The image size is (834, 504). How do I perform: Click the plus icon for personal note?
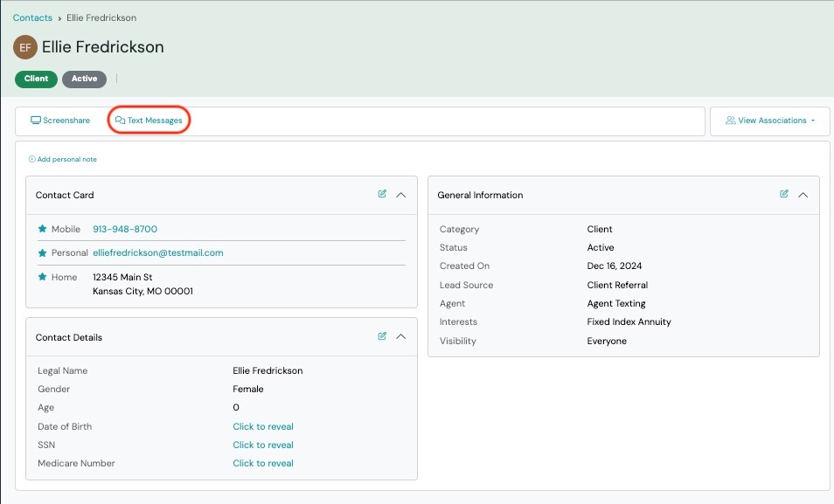click(x=32, y=159)
